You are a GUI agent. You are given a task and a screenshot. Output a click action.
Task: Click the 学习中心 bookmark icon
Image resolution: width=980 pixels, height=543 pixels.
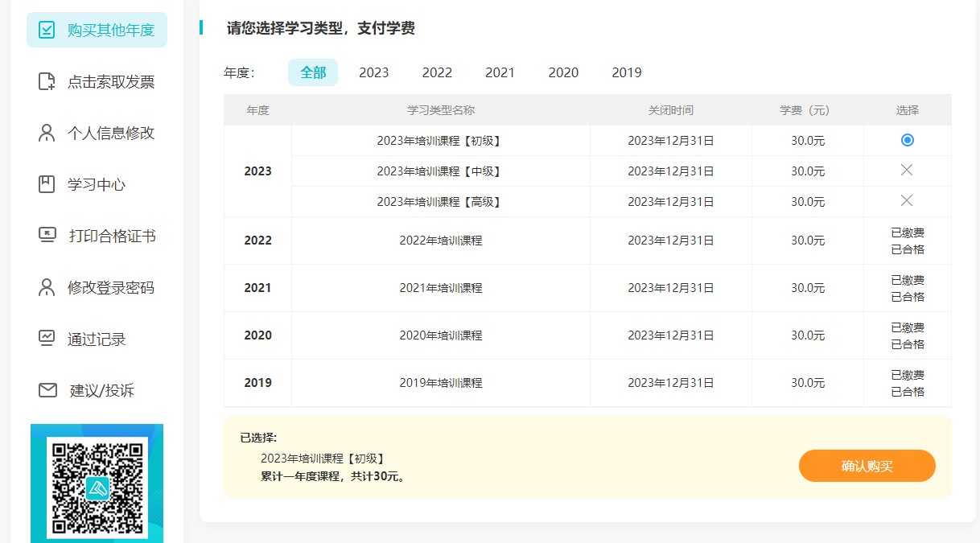[47, 185]
